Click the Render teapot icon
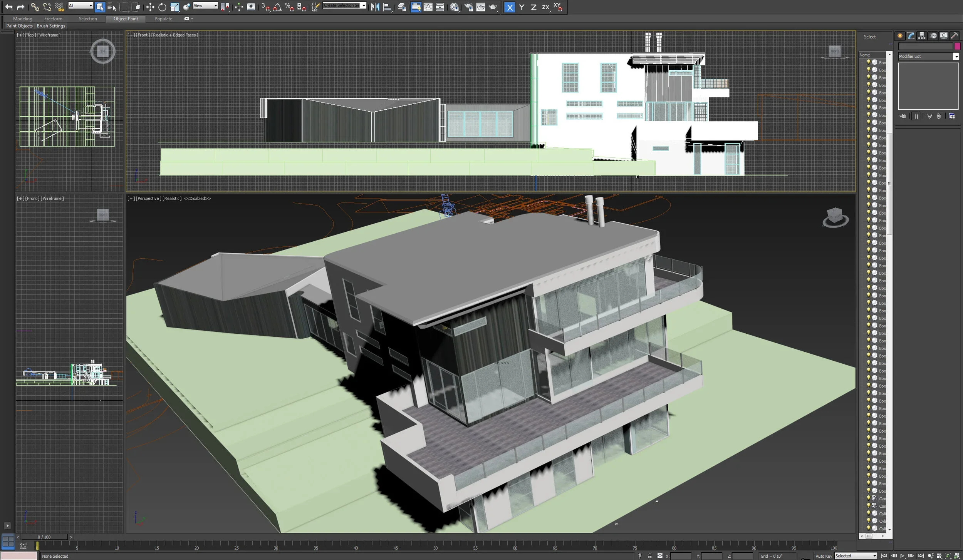The image size is (963, 560). tap(493, 7)
